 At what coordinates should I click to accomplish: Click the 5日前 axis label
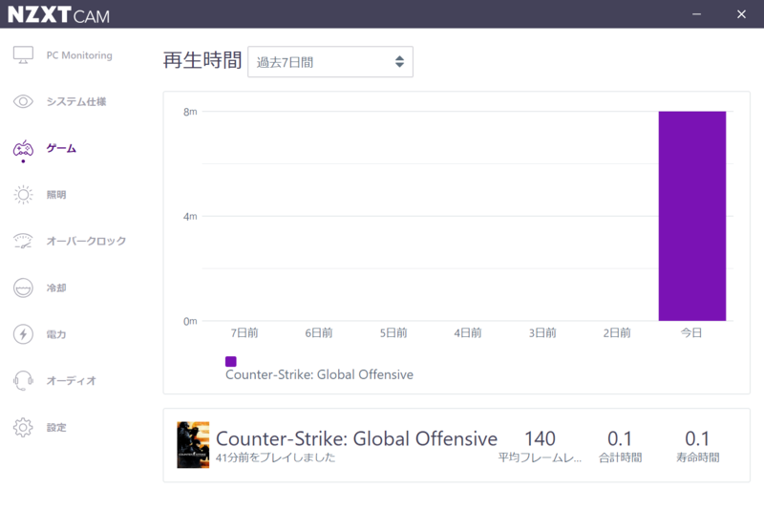pyautogui.click(x=393, y=332)
